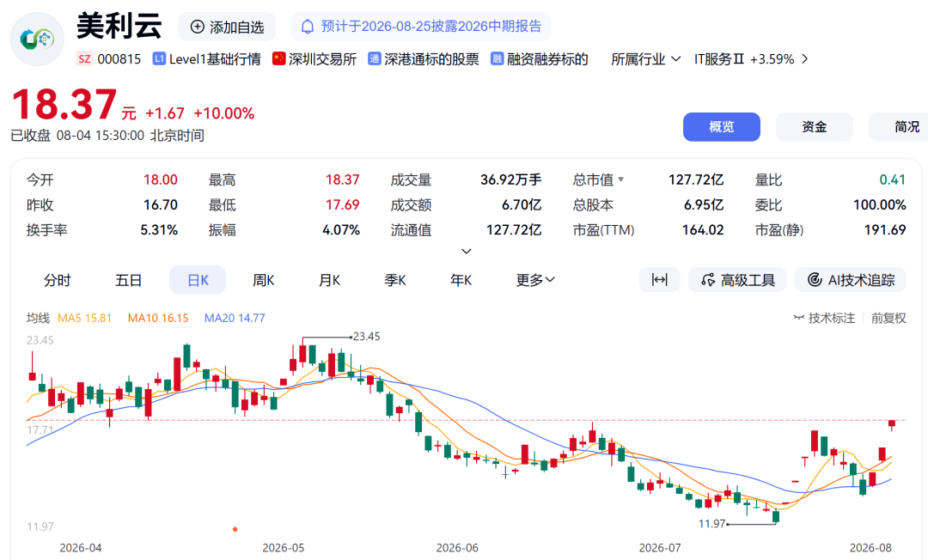
Task: Expand the 所属行业 dropdown
Action: [645, 59]
